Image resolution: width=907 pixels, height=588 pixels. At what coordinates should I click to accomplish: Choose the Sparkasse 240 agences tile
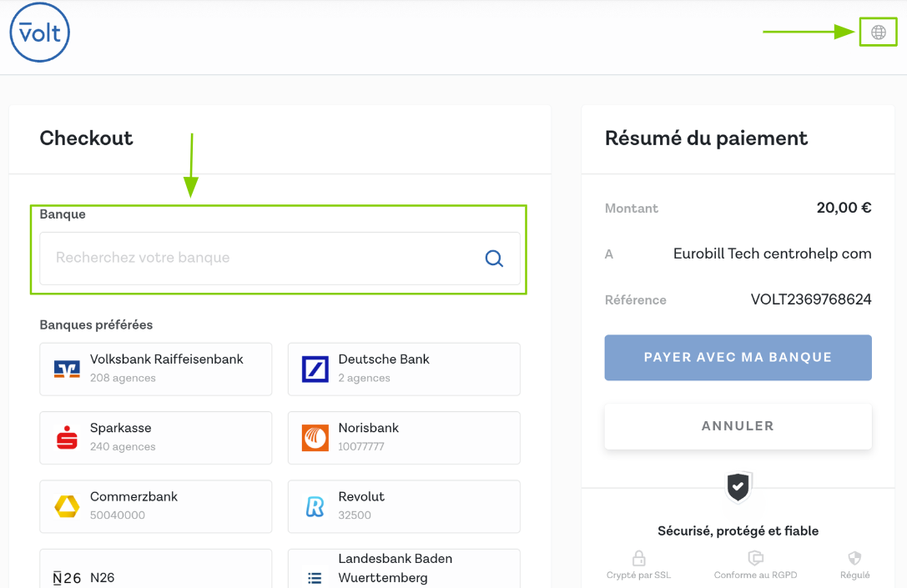tap(155, 437)
